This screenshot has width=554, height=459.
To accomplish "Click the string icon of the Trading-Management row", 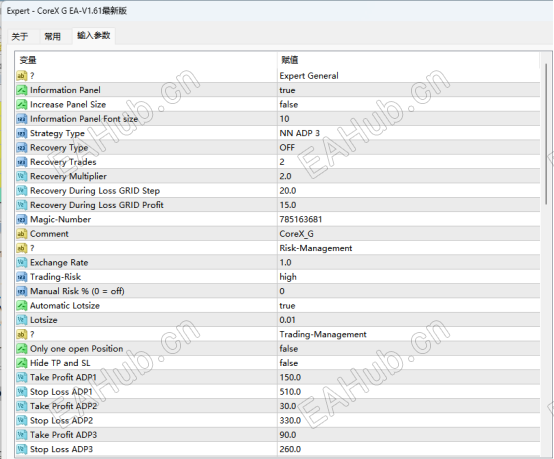I will tap(22, 335).
